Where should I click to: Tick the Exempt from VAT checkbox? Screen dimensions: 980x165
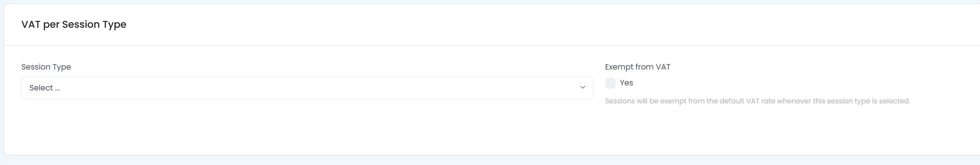click(x=610, y=83)
